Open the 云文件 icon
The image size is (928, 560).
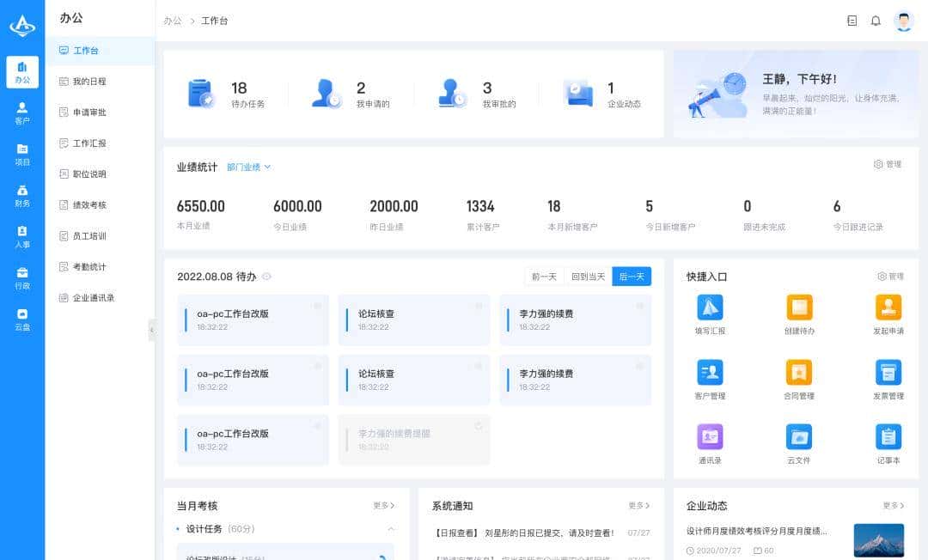(x=800, y=438)
